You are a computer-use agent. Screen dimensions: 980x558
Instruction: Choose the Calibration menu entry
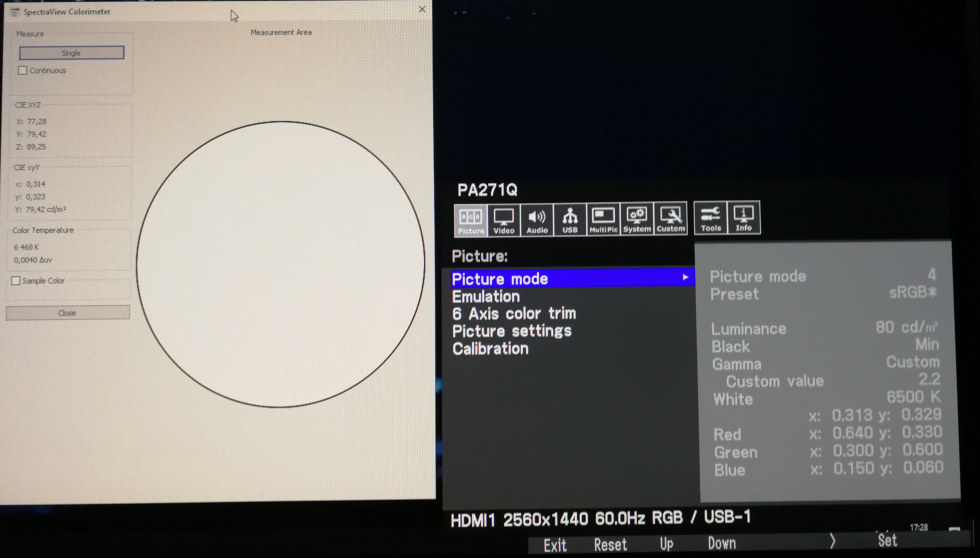pyautogui.click(x=490, y=349)
